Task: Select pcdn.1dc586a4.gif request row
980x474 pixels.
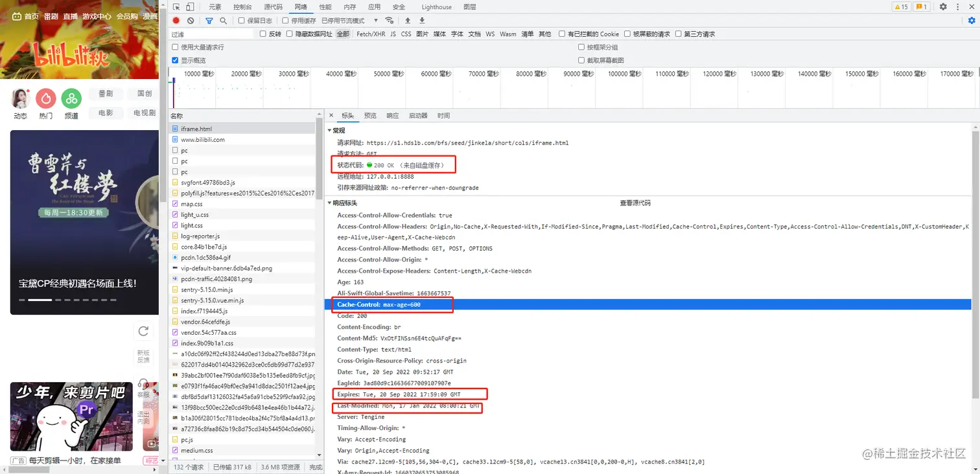Action: point(242,258)
